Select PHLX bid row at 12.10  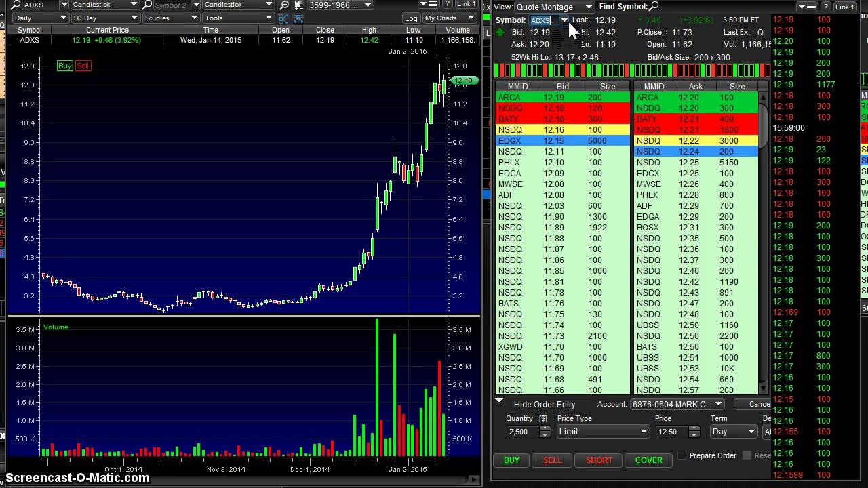pyautogui.click(x=563, y=163)
